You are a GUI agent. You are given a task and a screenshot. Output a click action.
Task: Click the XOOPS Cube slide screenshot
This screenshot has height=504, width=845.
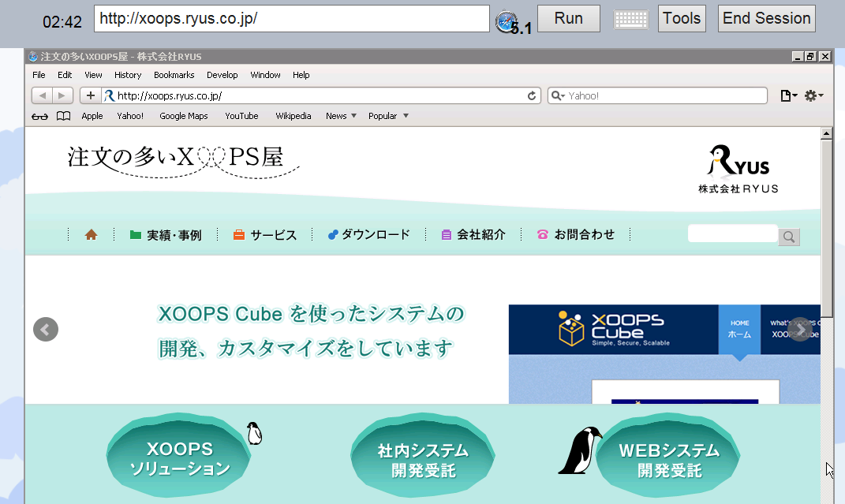664,354
